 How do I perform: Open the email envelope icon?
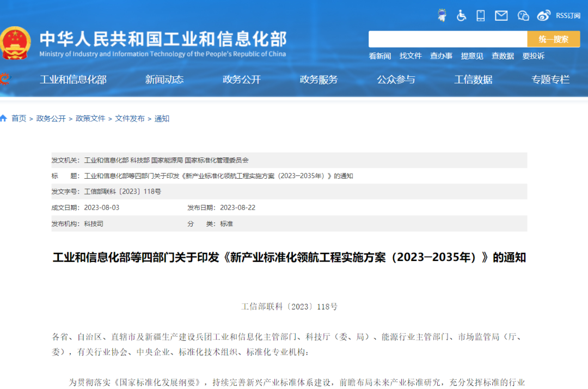[x=501, y=16]
